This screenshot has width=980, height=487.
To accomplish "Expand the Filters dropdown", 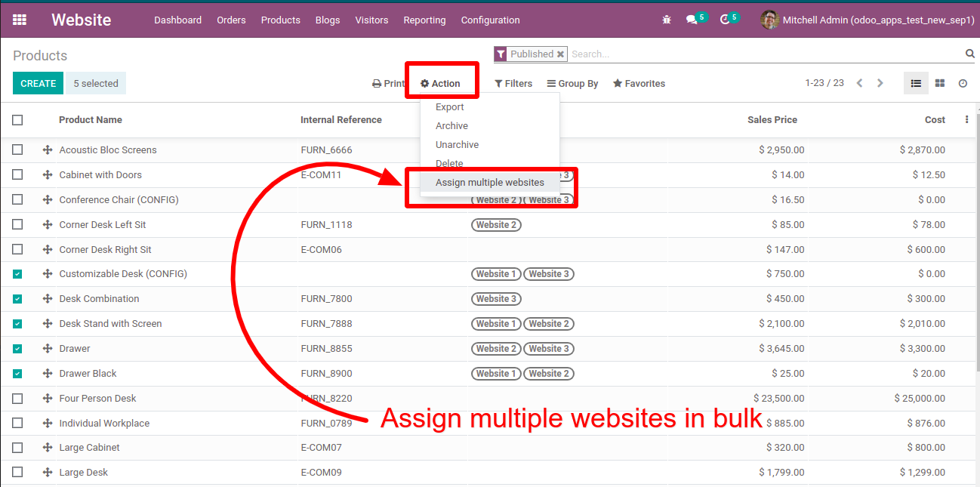I will click(x=513, y=84).
